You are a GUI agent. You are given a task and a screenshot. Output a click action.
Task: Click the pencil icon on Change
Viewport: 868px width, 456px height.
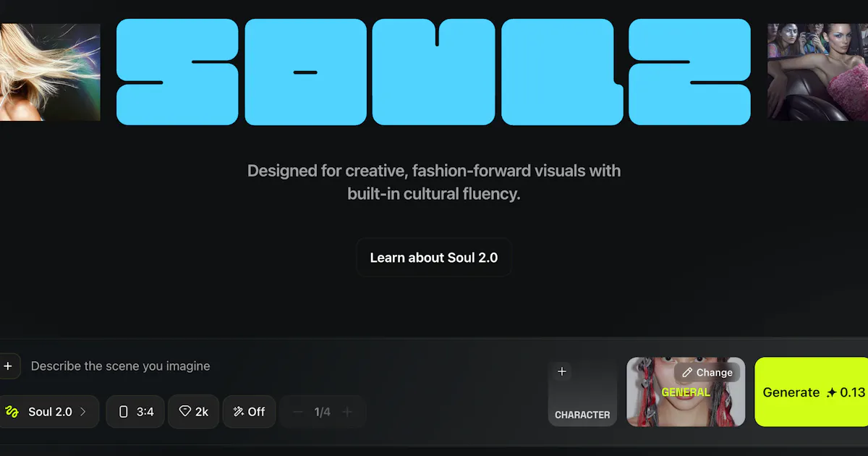click(x=687, y=373)
